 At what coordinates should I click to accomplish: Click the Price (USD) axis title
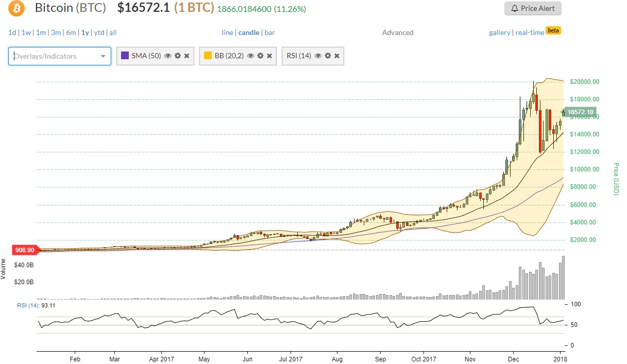point(615,179)
